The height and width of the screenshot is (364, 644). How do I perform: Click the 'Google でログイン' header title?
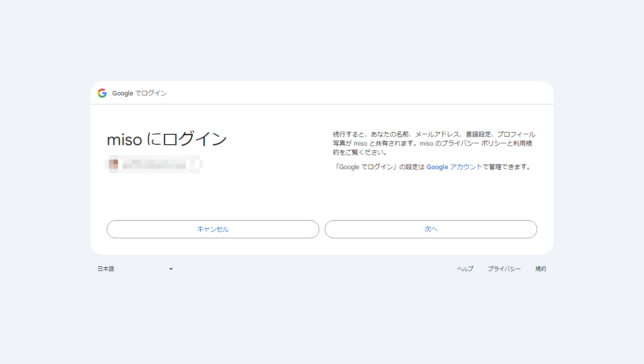(139, 94)
